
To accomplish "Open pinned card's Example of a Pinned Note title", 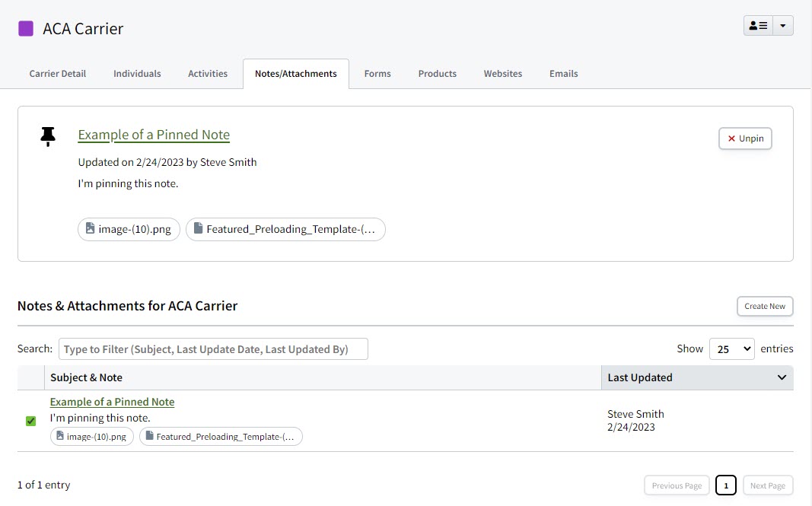I will (154, 135).
